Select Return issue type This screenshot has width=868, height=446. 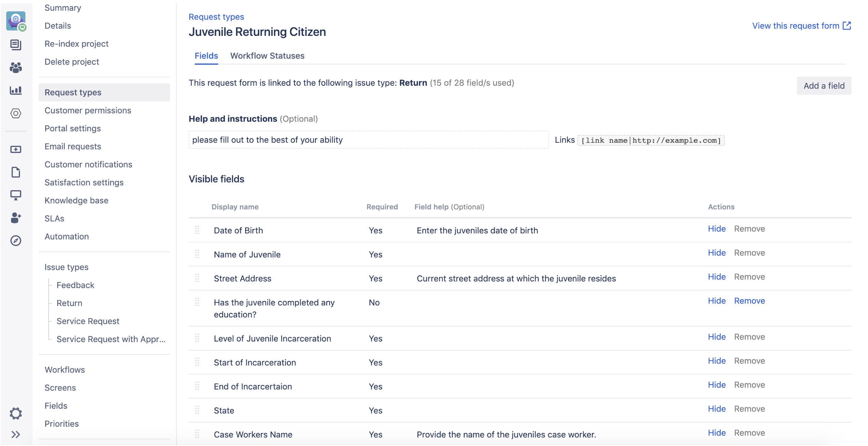[69, 303]
